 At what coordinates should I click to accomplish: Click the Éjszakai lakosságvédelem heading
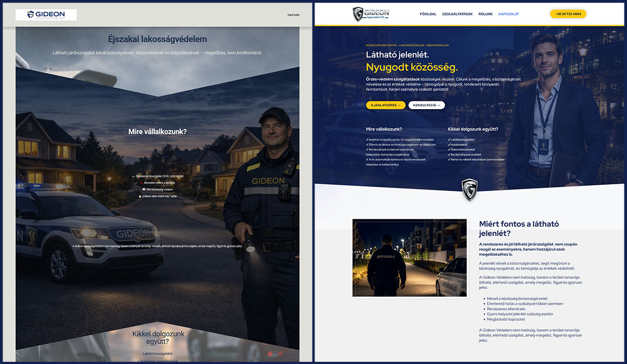click(x=157, y=39)
